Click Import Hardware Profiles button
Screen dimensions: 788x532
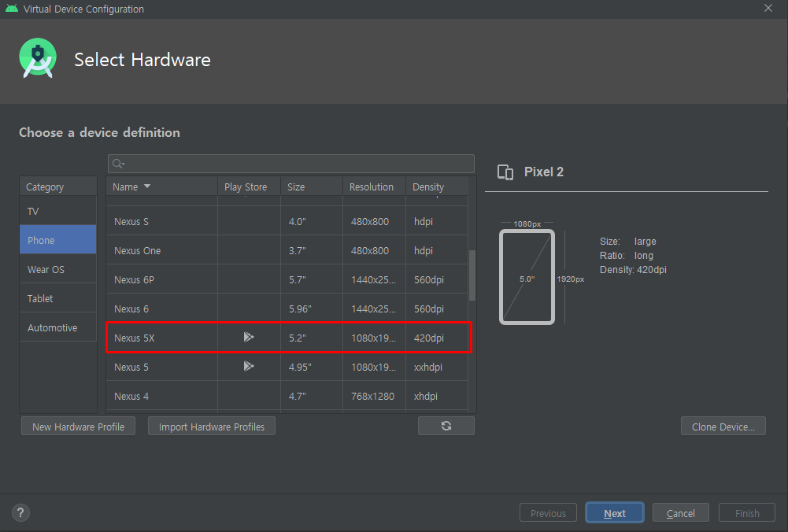212,427
